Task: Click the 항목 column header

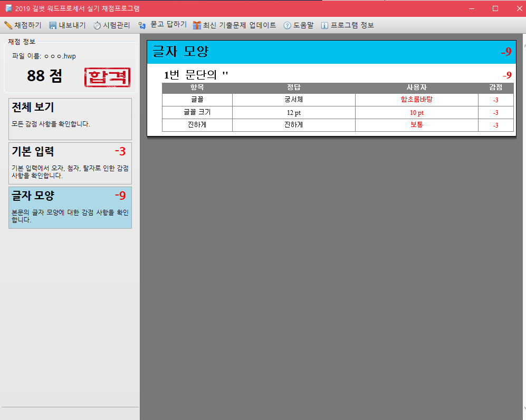Action: tap(197, 87)
